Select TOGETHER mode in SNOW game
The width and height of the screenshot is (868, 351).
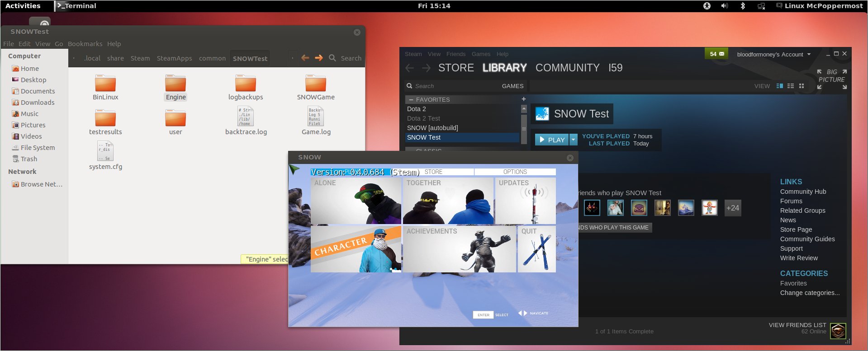pos(448,201)
